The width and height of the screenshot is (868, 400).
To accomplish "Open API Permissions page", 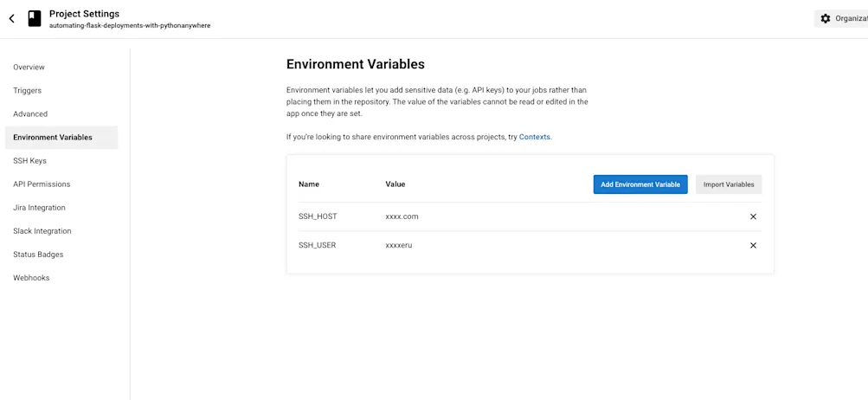I will pyautogui.click(x=42, y=184).
